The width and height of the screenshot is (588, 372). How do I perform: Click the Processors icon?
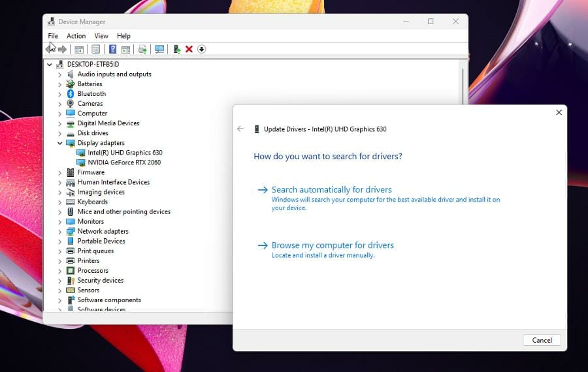tap(71, 270)
